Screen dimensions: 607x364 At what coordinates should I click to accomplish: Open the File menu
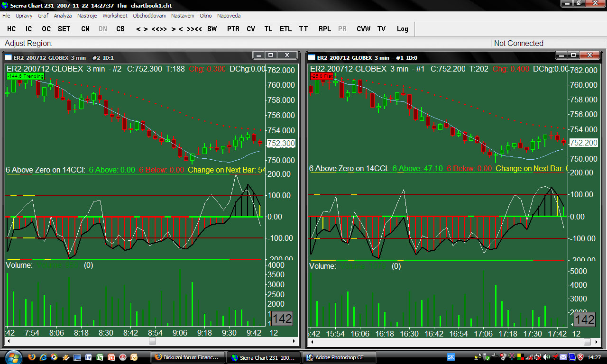[x=6, y=16]
